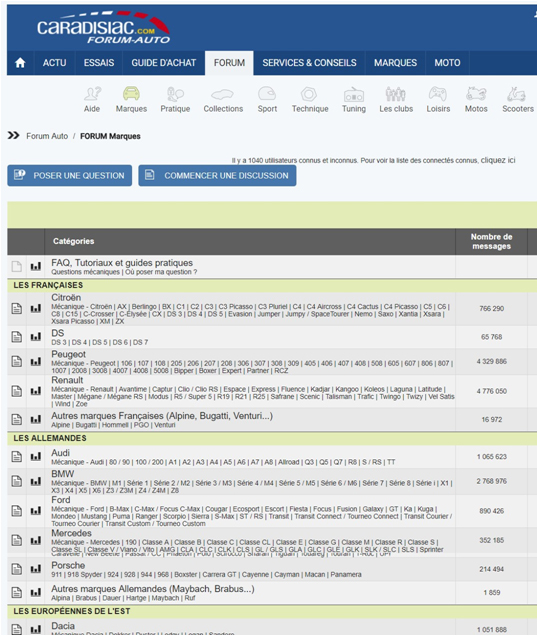
Task: Open the MARQUES menu tab
Action: (395, 63)
